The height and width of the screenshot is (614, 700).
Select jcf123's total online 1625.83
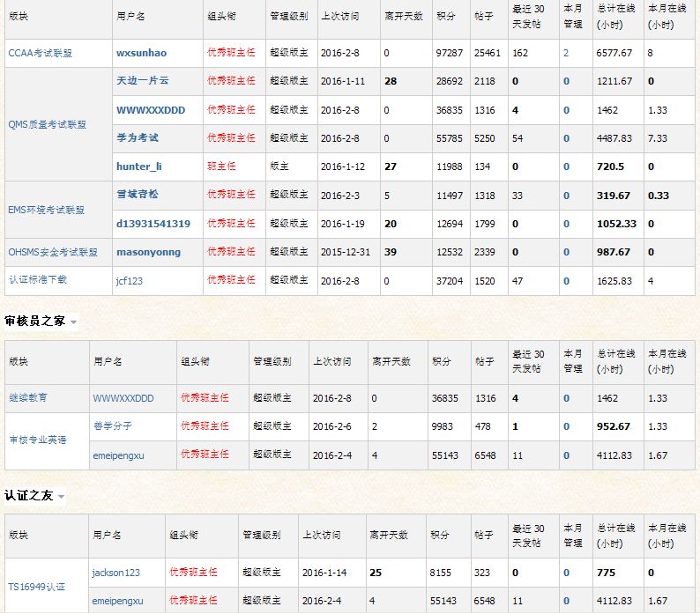[x=614, y=281]
